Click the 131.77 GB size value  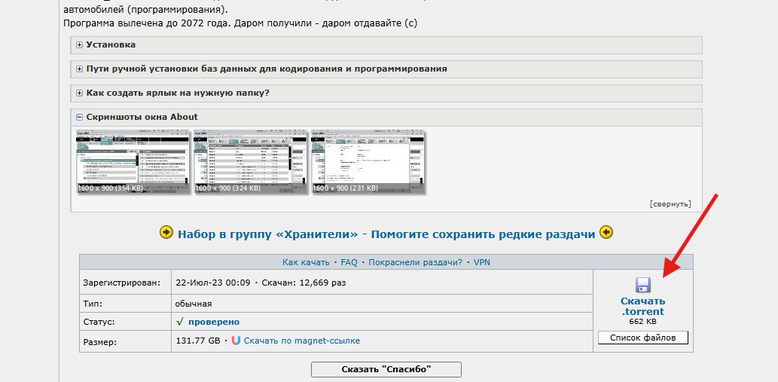tap(198, 341)
